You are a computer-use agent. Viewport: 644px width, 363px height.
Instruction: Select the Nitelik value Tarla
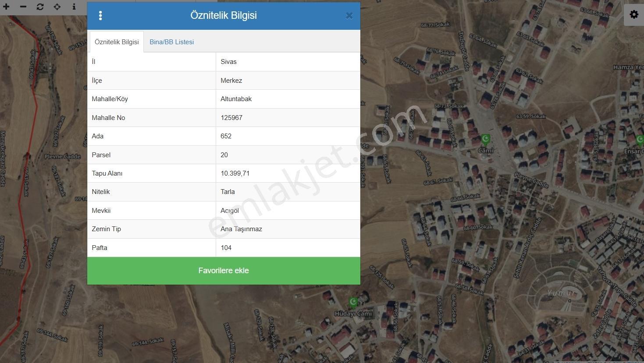click(228, 192)
